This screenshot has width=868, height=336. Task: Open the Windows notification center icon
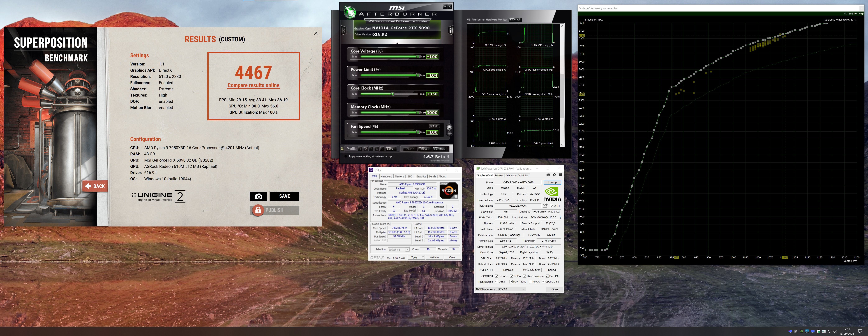(x=860, y=331)
